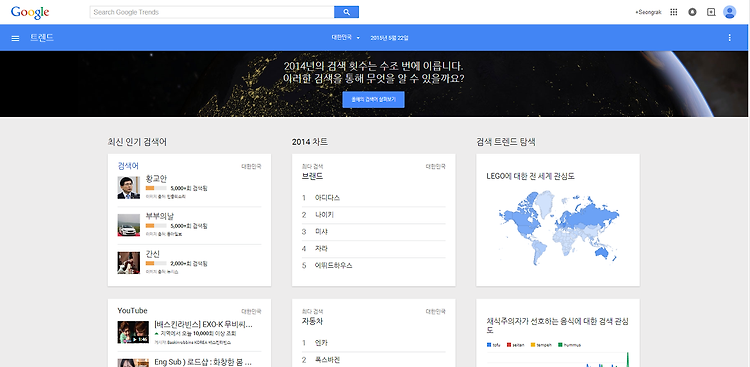Click the 최신 인기 검색어 section title

pyautogui.click(x=137, y=142)
